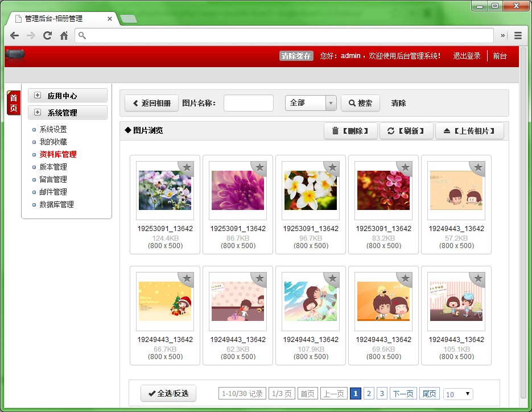This screenshot has height=412, width=532.
Task: Expand the 系统管理 section
Action: click(68, 112)
